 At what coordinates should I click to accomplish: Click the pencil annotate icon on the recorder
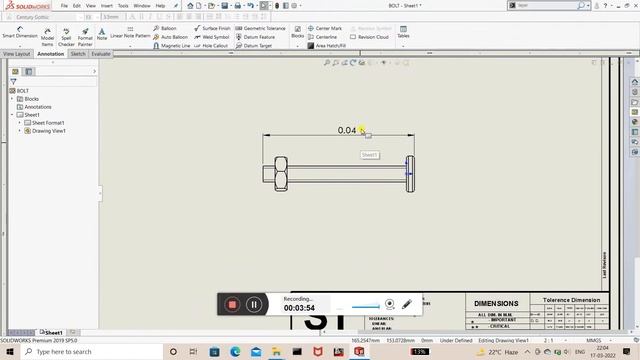(x=407, y=304)
